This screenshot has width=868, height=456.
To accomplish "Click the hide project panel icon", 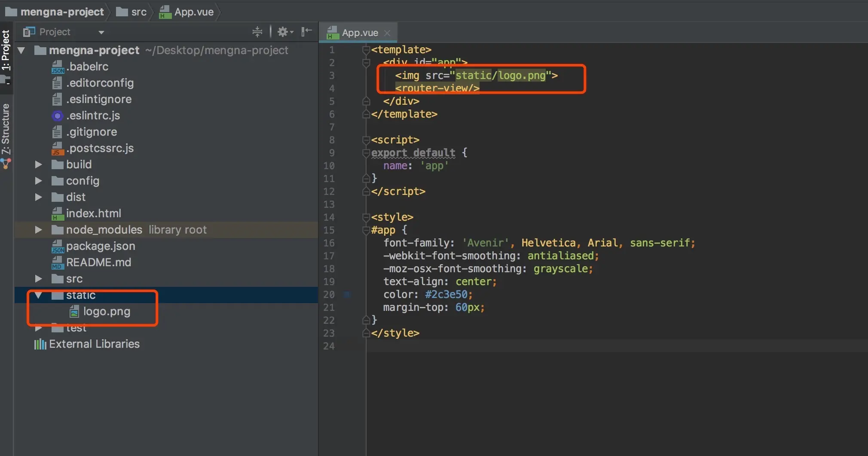I will (x=306, y=32).
